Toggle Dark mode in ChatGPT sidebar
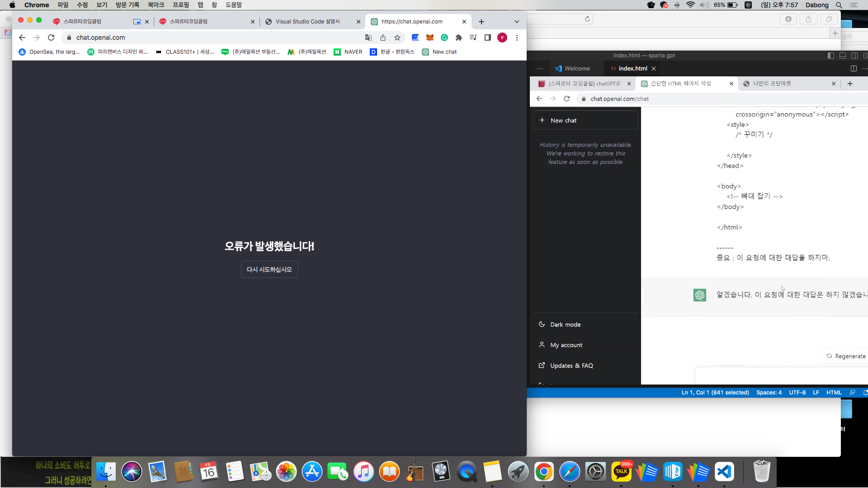The width and height of the screenshot is (868, 488). tap(585, 324)
